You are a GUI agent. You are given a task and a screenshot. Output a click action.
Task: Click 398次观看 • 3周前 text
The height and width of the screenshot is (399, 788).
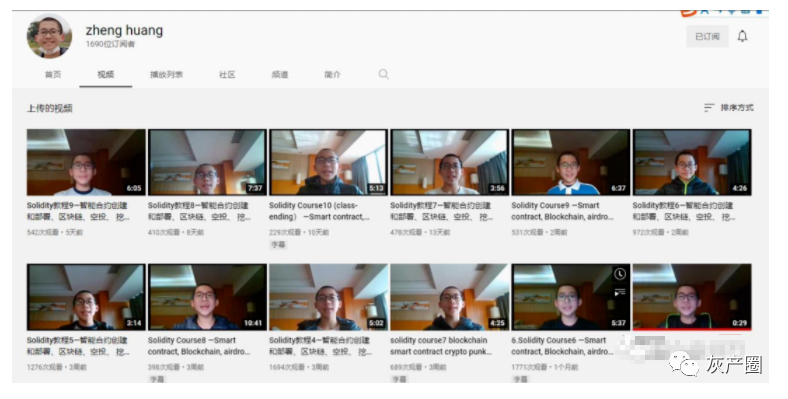click(x=176, y=367)
